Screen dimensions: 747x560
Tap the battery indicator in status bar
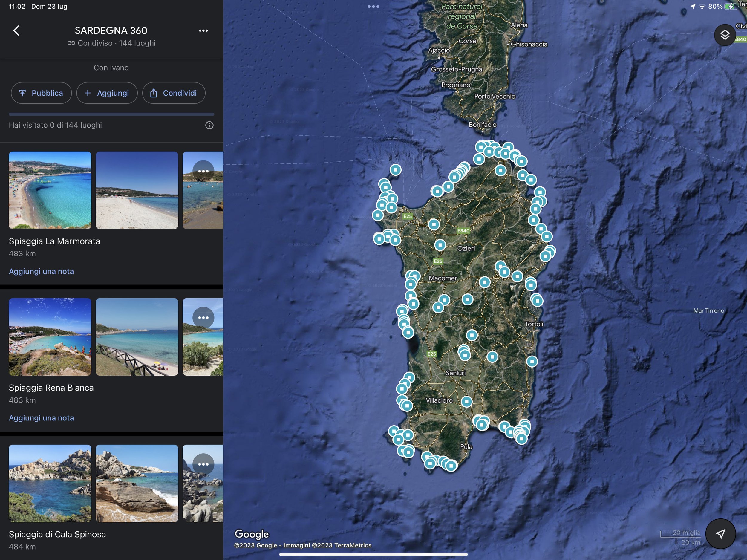pyautogui.click(x=731, y=6)
